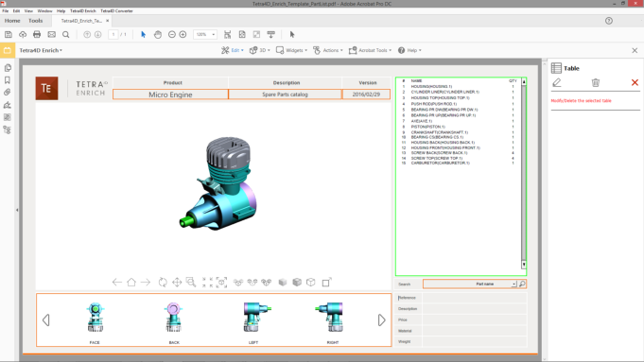Click the wireframe cube render icon
This screenshot has height=362, width=644.
click(311, 282)
